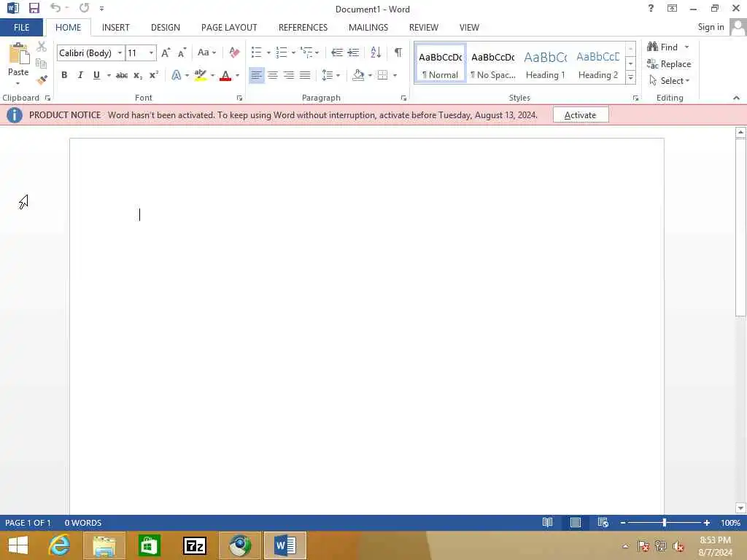Open Word Help question mark
The height and width of the screenshot is (560, 747).
[651, 8]
